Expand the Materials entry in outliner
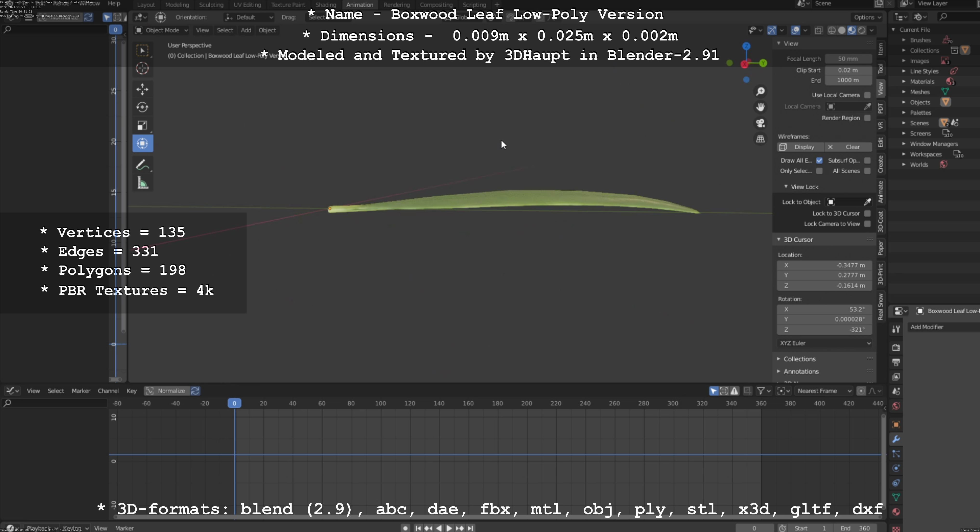Viewport: 980px width, 532px height. click(904, 81)
